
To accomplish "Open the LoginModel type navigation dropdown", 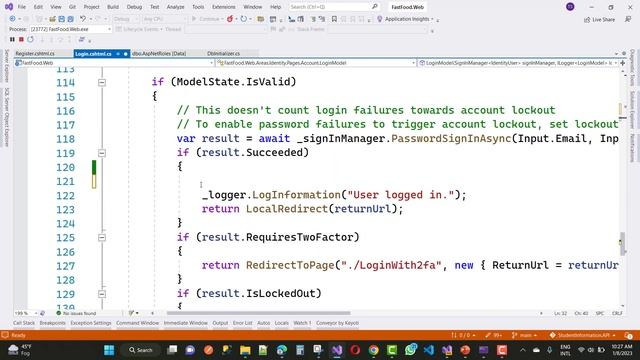I will pos(316,63).
